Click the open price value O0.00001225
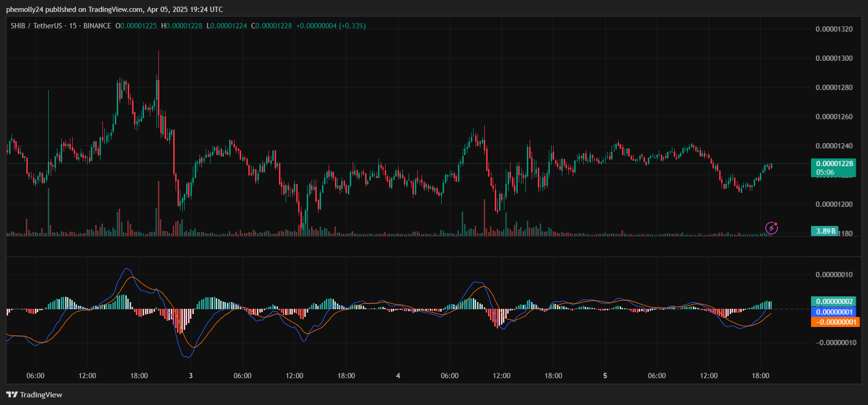 click(136, 26)
